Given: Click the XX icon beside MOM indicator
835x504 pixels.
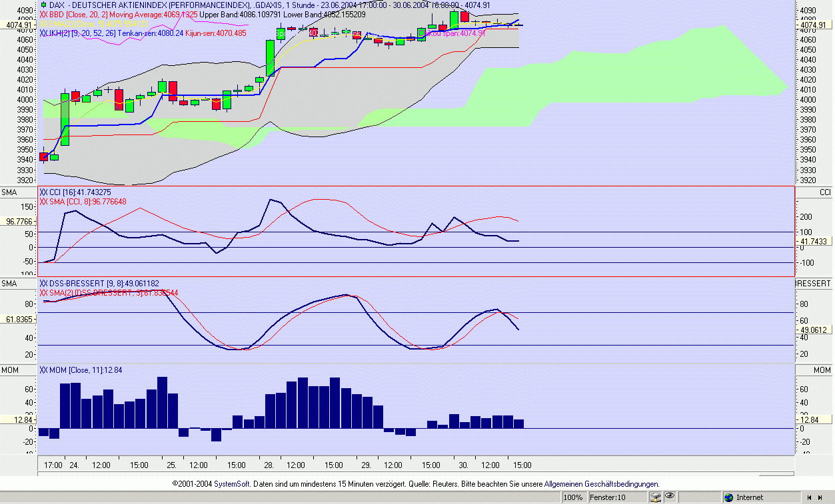Looking at the screenshot, I should [x=43, y=370].
